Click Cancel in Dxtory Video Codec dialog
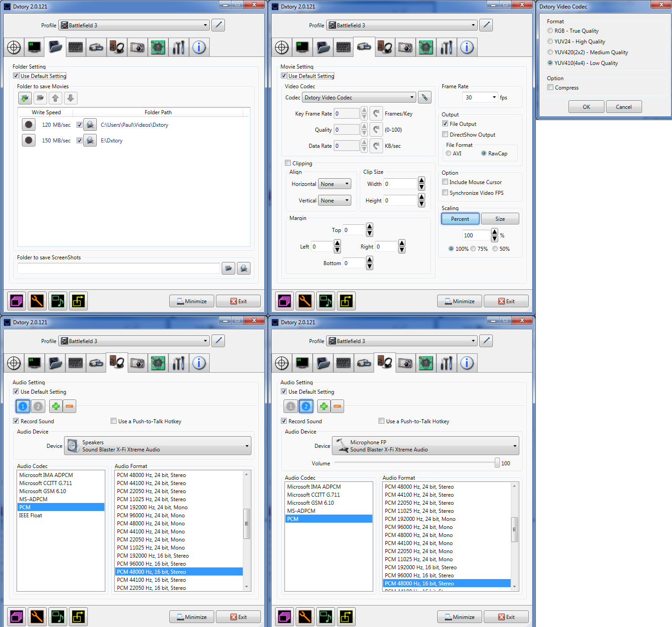 (x=624, y=107)
